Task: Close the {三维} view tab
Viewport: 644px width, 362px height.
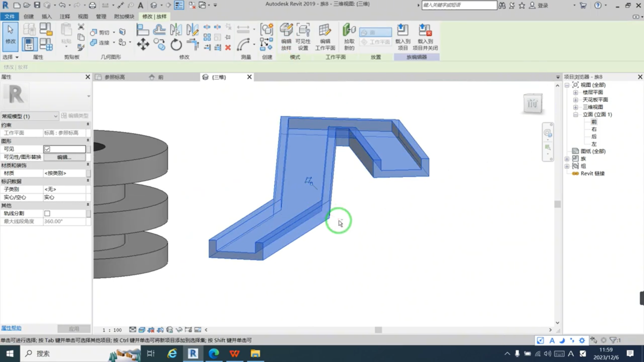Action: click(x=249, y=77)
